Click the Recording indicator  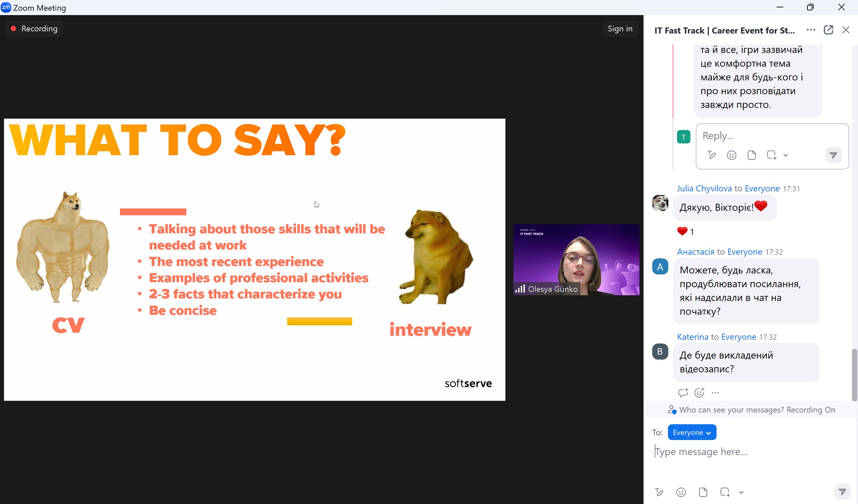[x=34, y=28]
